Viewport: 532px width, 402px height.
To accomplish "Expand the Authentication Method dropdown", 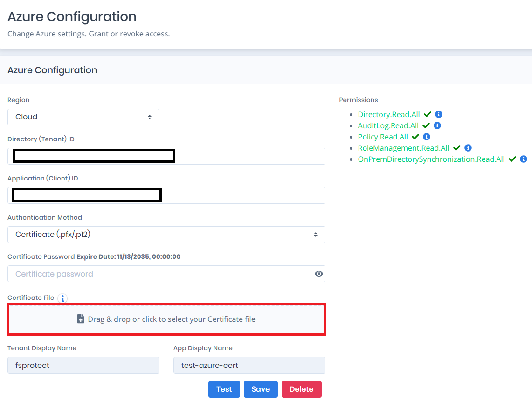I will click(166, 235).
